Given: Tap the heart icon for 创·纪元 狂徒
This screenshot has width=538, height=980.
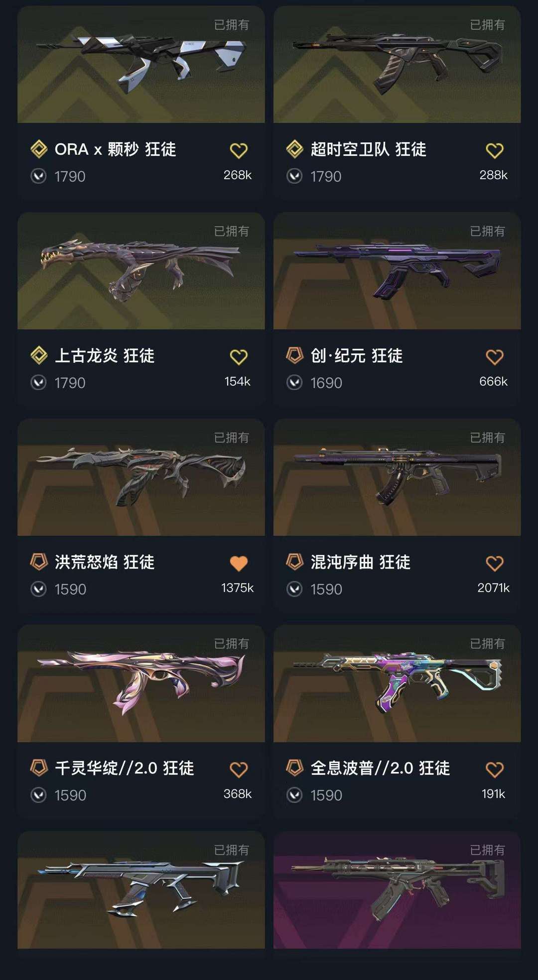Looking at the screenshot, I should coord(495,357).
